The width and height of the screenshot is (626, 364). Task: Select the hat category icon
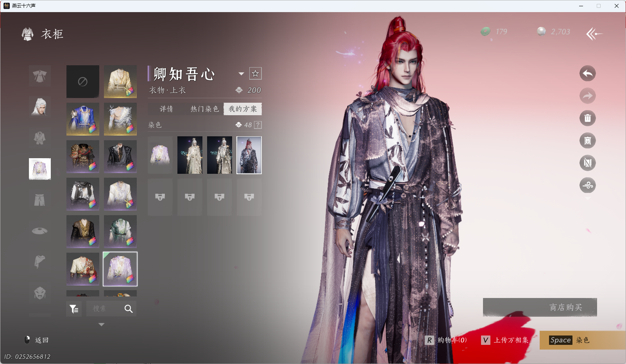click(39, 230)
